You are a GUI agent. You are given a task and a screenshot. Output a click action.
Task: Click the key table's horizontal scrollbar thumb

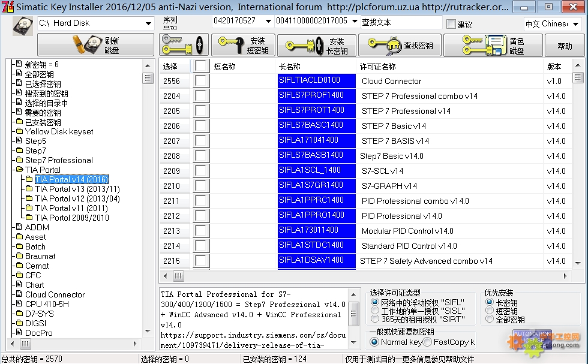[x=178, y=276]
